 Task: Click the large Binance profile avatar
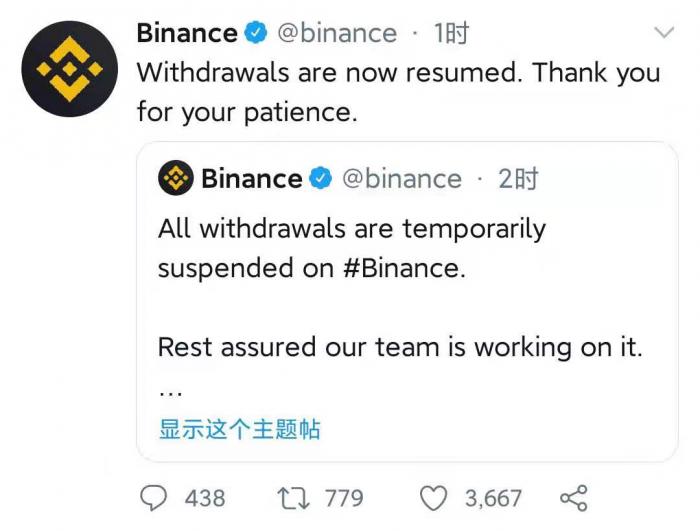(70, 68)
